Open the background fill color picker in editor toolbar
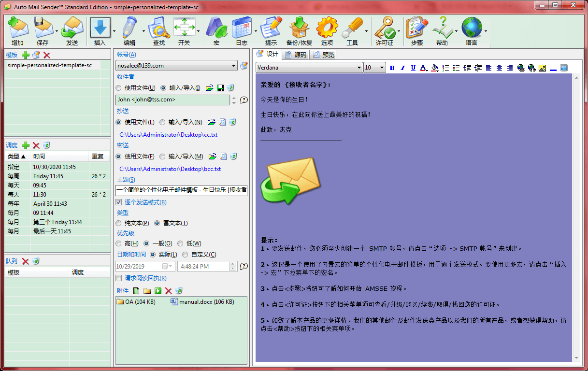 434,68
